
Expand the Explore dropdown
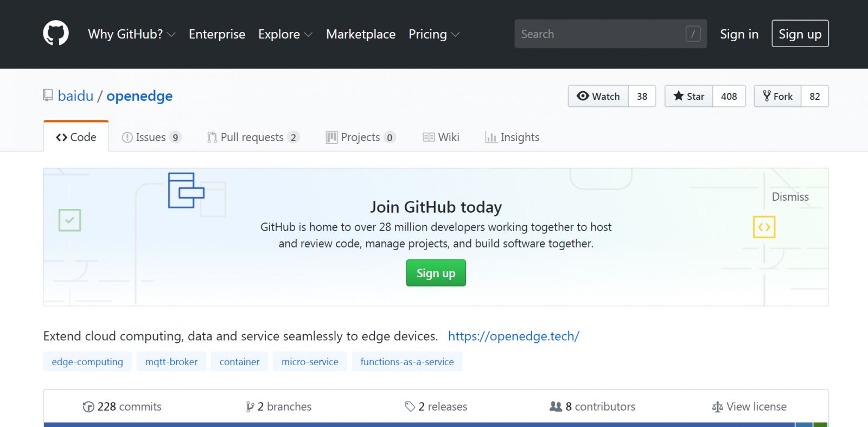(x=285, y=34)
